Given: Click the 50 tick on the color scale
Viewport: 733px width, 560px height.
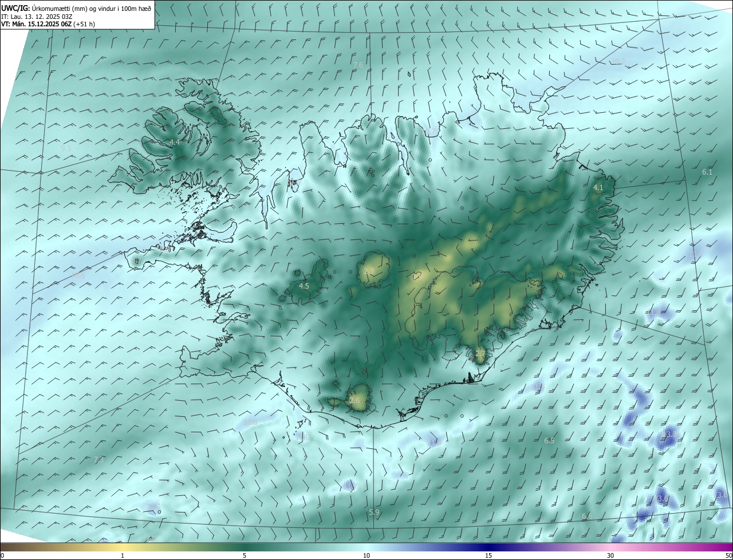Looking at the screenshot, I should 728,555.
